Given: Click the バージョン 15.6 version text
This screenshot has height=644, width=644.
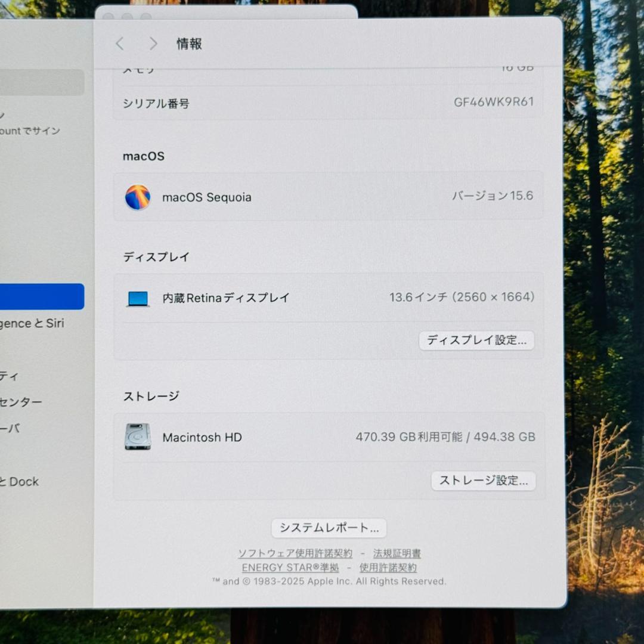Looking at the screenshot, I should click(491, 196).
